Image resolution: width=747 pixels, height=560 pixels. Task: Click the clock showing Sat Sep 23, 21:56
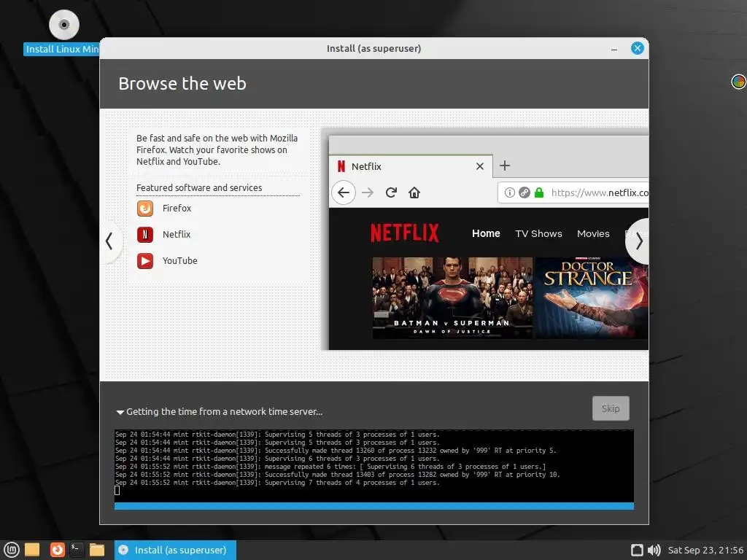click(705, 550)
